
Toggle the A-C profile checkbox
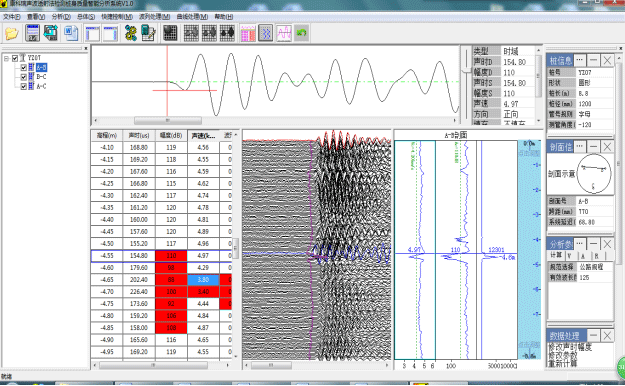(24, 87)
